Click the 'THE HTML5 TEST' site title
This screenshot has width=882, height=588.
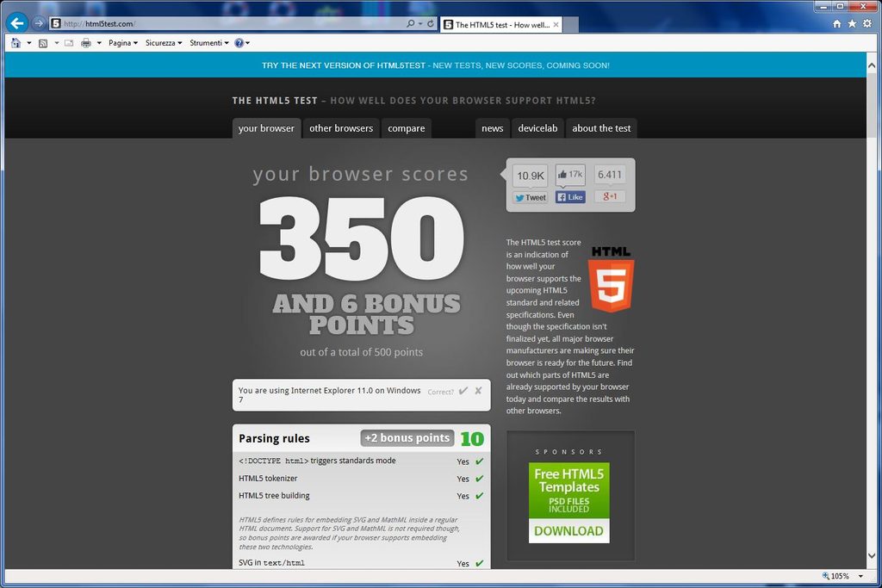[275, 101]
